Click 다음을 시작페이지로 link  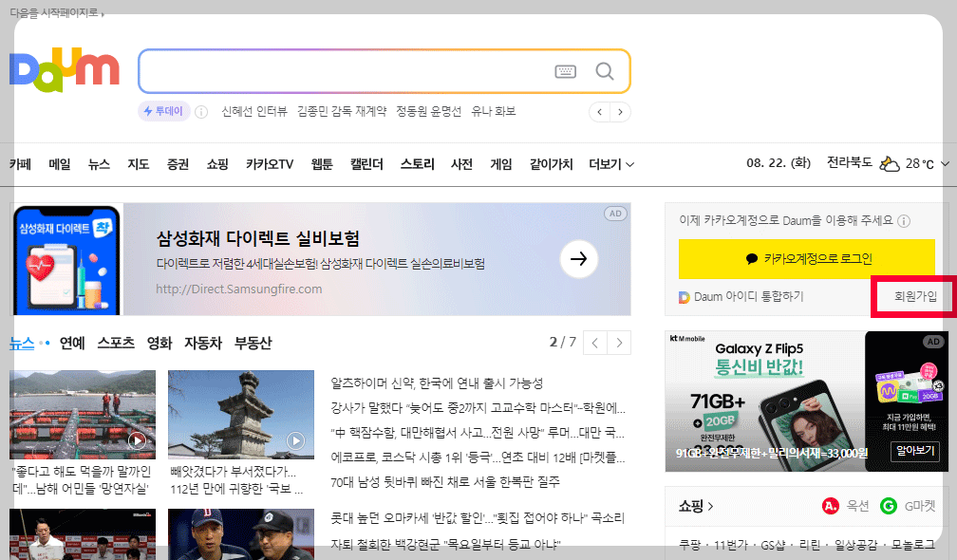point(57,12)
